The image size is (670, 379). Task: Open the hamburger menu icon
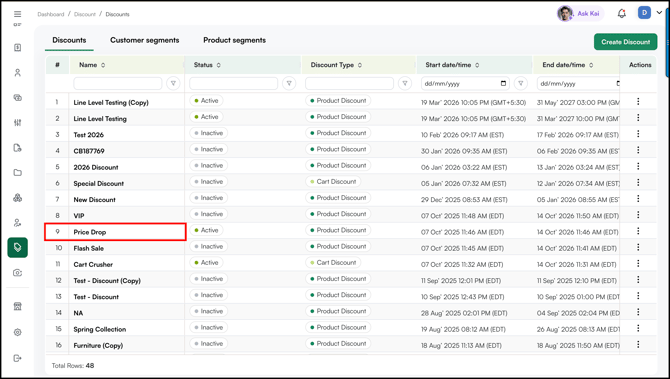pos(18,14)
